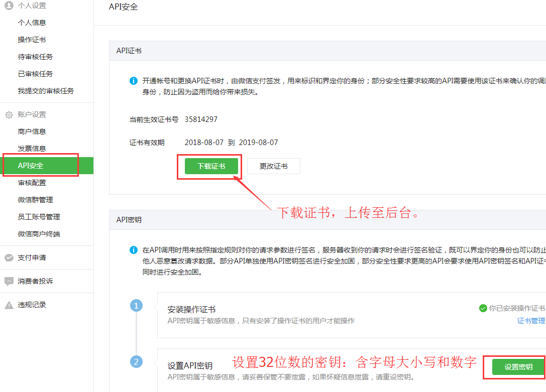
Task: Open the 证书管理 link
Action: 531,321
